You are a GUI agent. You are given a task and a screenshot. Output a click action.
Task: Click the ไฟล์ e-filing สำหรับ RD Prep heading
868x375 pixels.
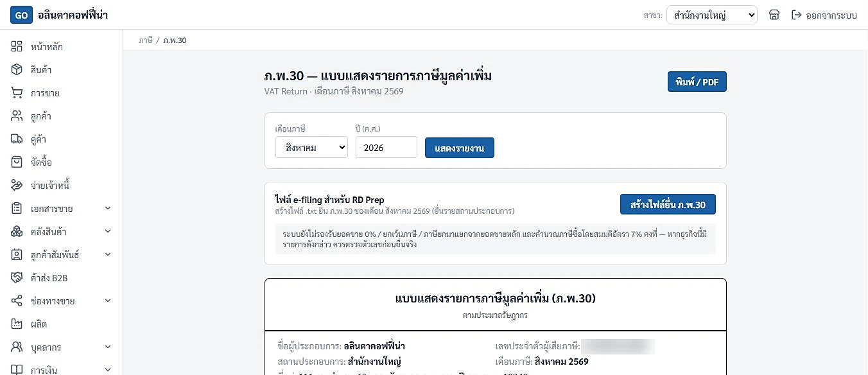(329, 200)
